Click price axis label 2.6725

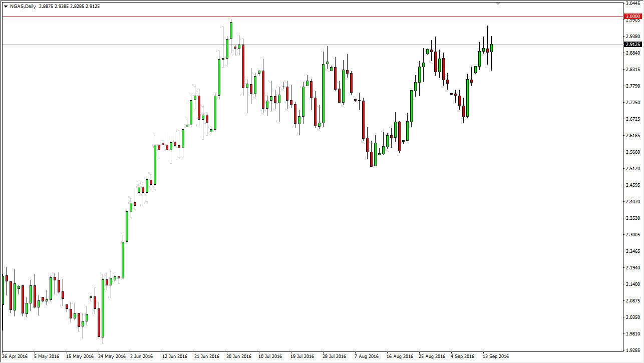click(633, 119)
